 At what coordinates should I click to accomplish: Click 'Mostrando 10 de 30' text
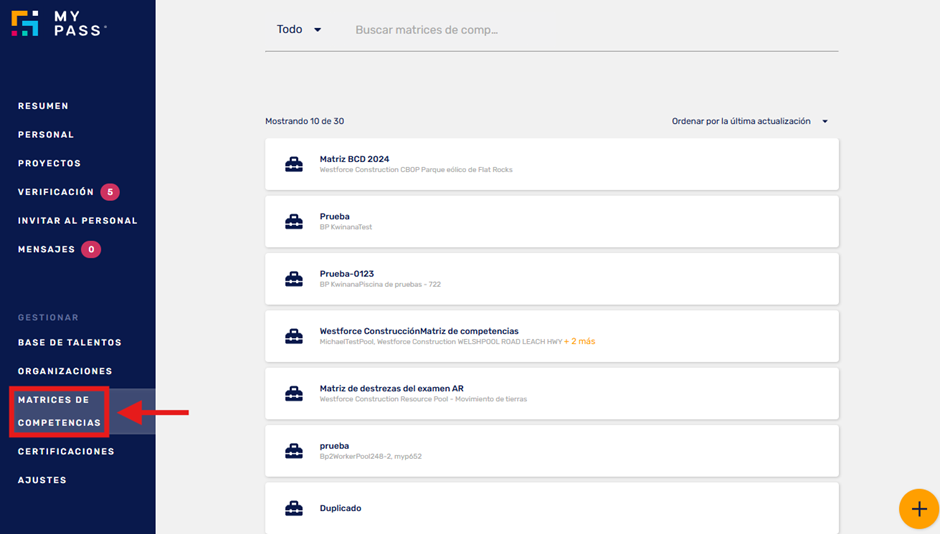tap(305, 121)
